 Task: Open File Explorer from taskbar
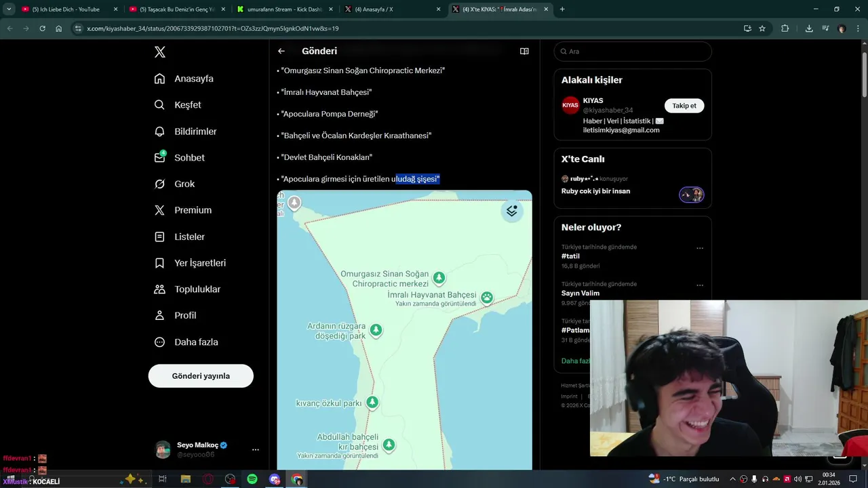point(185,479)
